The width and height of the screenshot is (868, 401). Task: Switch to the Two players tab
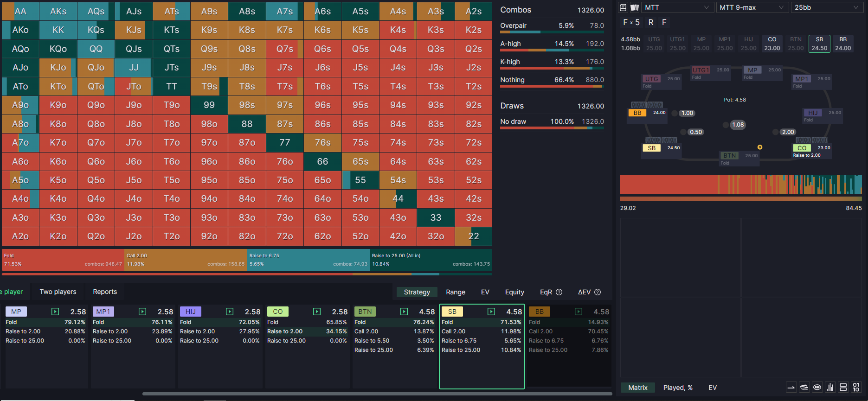point(58,292)
